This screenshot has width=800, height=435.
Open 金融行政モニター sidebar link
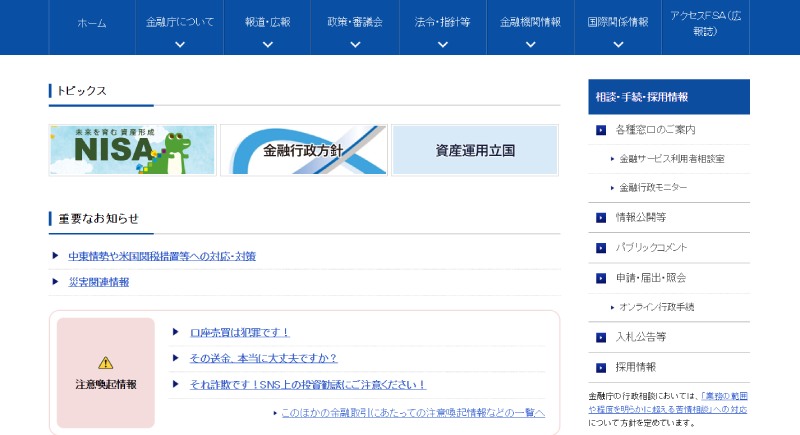[x=653, y=188]
